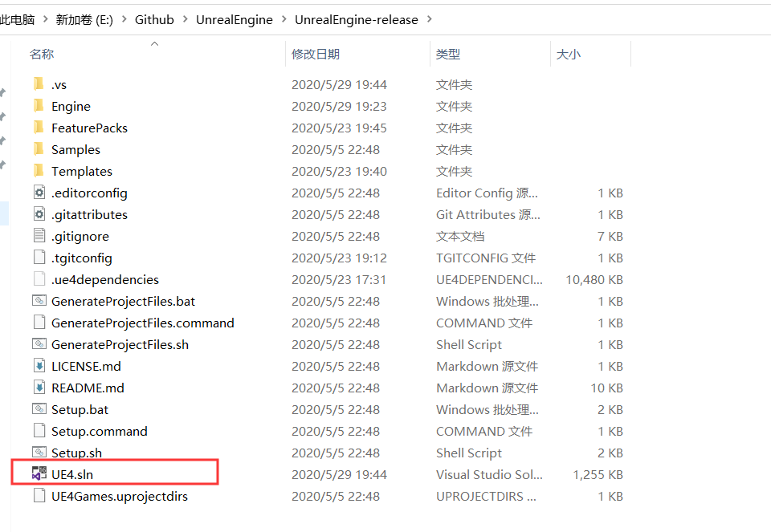
Task: Click the UPROJECTDIRS ... type cell
Action: (486, 496)
